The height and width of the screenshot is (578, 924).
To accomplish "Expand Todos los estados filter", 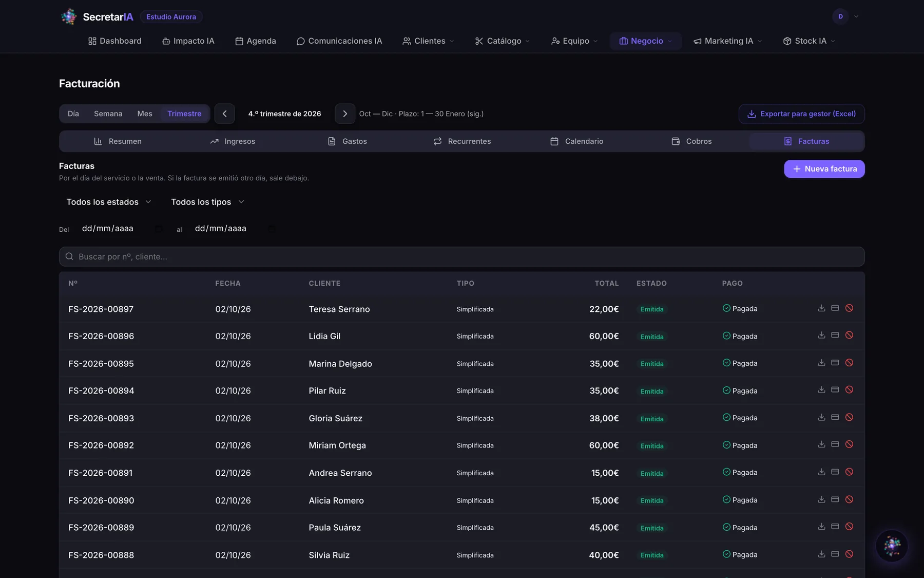I will click(x=109, y=202).
